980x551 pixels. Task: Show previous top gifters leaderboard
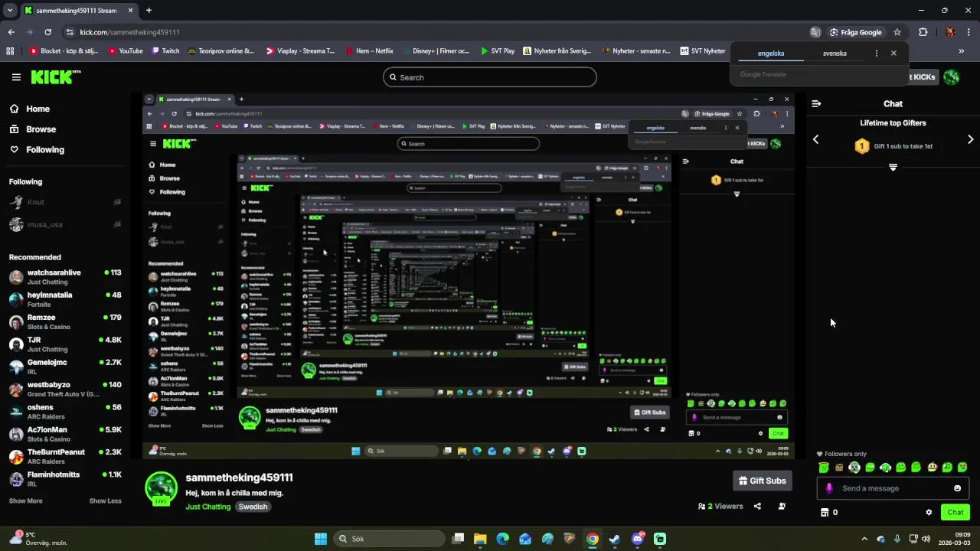tap(815, 139)
